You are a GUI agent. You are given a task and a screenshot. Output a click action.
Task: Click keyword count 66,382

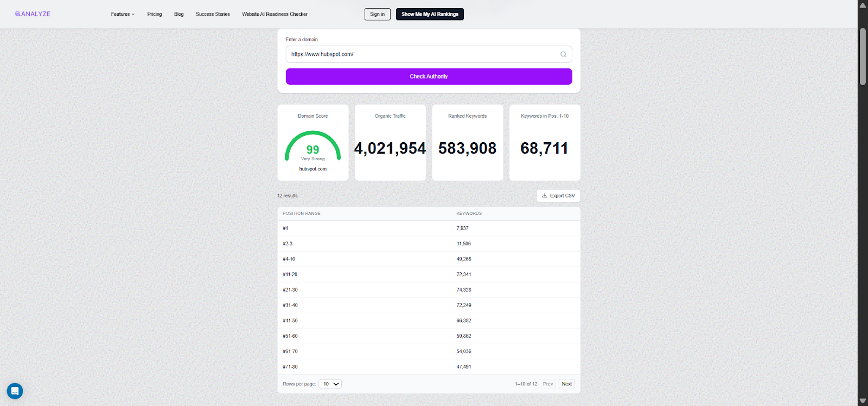coord(464,321)
